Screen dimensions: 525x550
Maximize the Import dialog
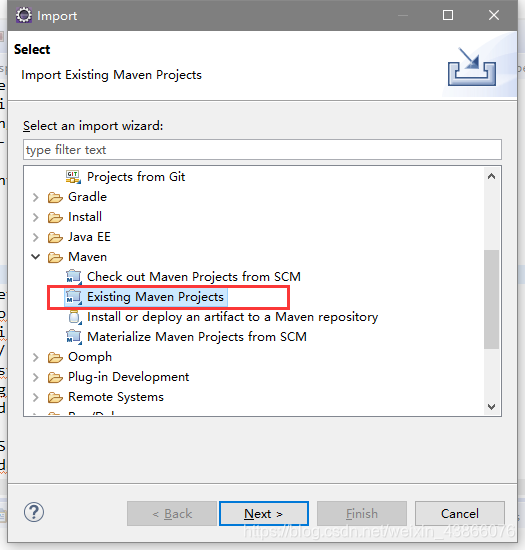tap(448, 15)
